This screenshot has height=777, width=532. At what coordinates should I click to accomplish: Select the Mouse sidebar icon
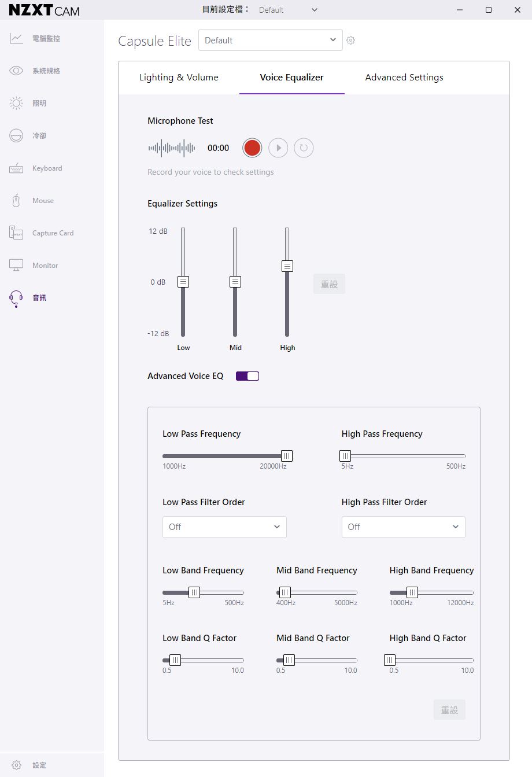pyautogui.click(x=16, y=201)
